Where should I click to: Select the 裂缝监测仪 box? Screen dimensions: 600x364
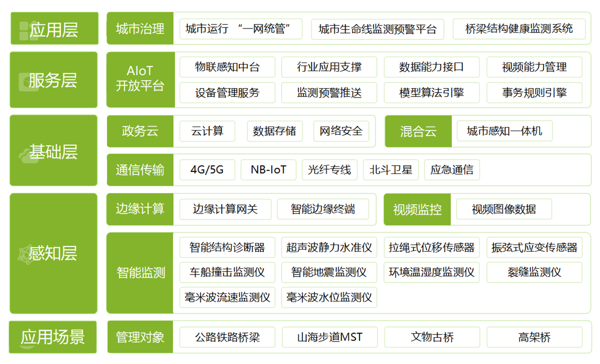(534, 272)
